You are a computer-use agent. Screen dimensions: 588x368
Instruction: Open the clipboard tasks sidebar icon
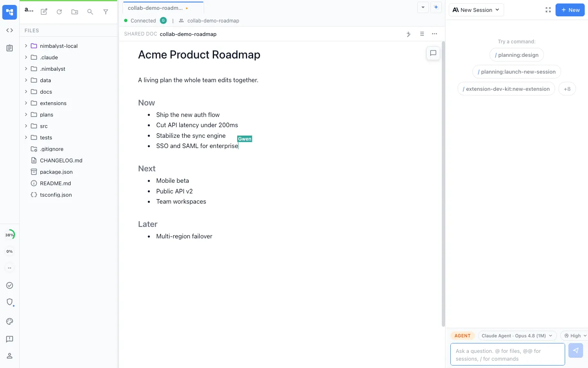click(x=9, y=48)
